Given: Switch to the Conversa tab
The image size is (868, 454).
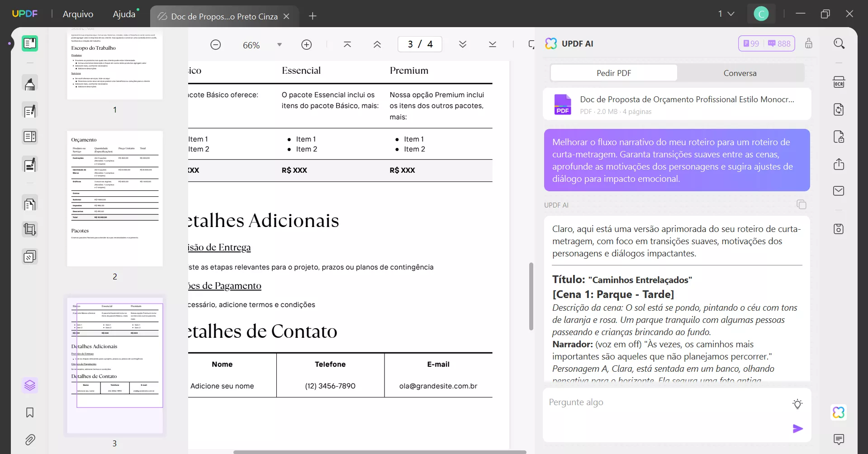Looking at the screenshot, I should (740, 73).
